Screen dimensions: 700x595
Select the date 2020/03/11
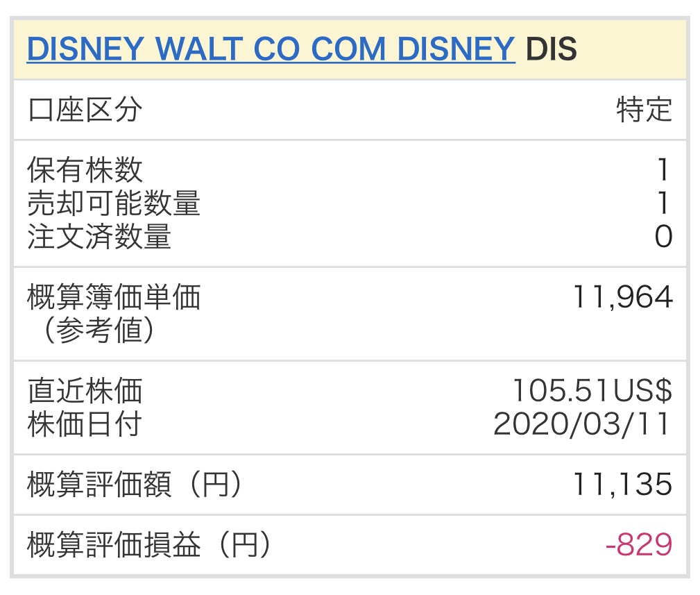[x=581, y=424]
